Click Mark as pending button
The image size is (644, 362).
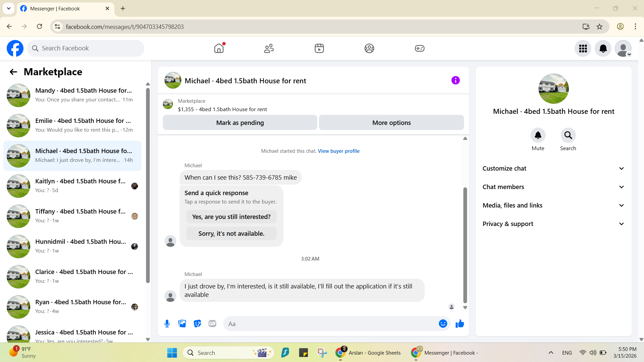[x=240, y=123]
